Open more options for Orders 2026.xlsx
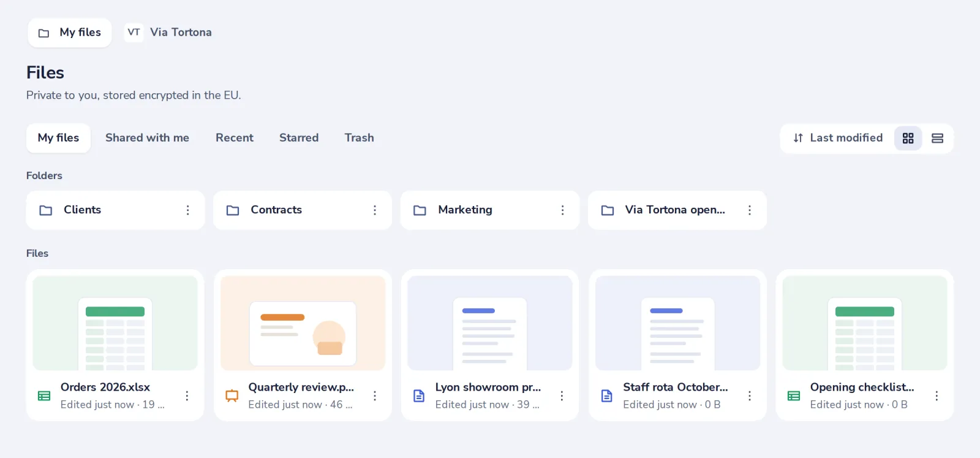This screenshot has width=980, height=458. [187, 396]
